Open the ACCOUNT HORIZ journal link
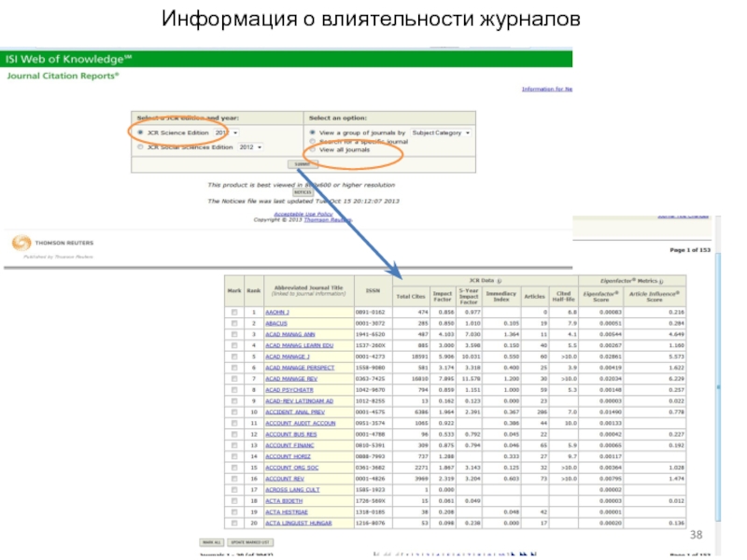The image size is (747, 560). [x=288, y=456]
